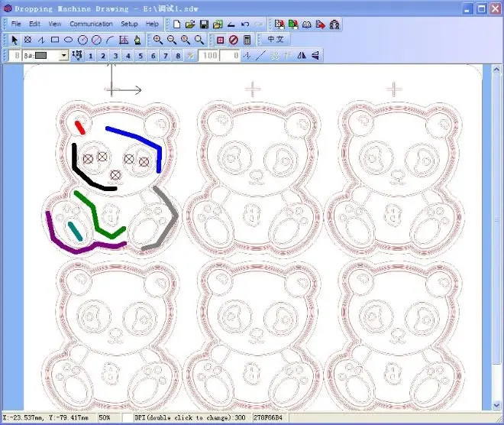Screen dimensions: 504x425
Task: Open the Communication menu
Action: 91,24
